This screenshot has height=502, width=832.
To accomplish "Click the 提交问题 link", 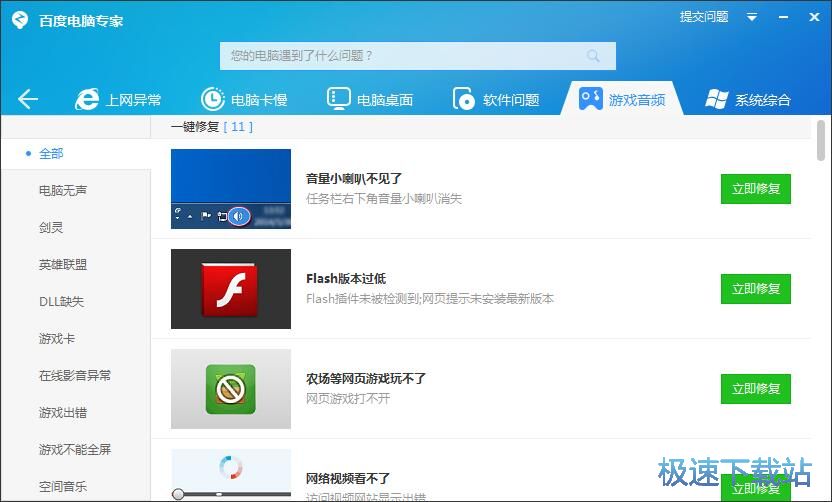I will point(704,16).
